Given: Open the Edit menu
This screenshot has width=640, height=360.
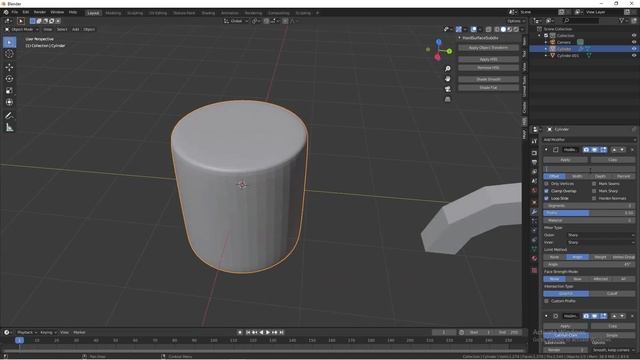Looking at the screenshot, I should tap(26, 12).
